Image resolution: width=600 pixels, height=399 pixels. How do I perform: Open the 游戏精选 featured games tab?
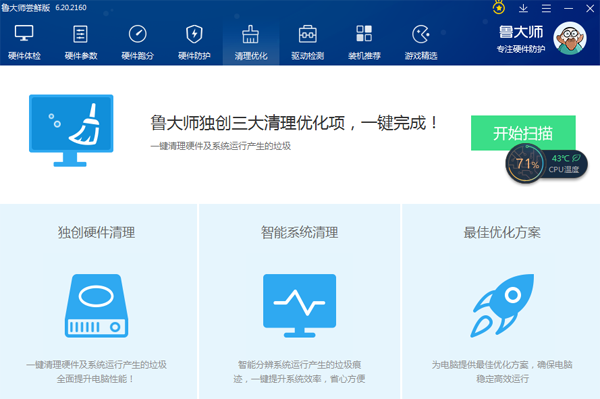coord(421,43)
